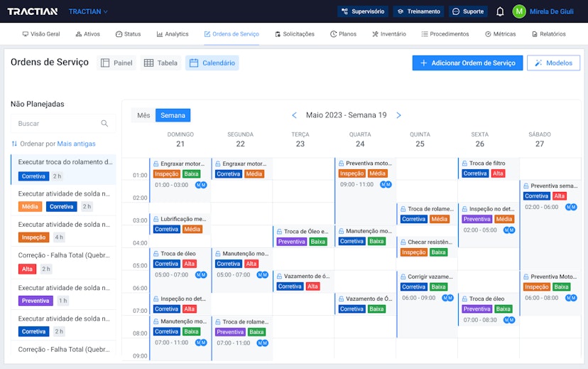Switch to Mês calendar view
Viewport: 588px width, 369px height.
click(143, 115)
